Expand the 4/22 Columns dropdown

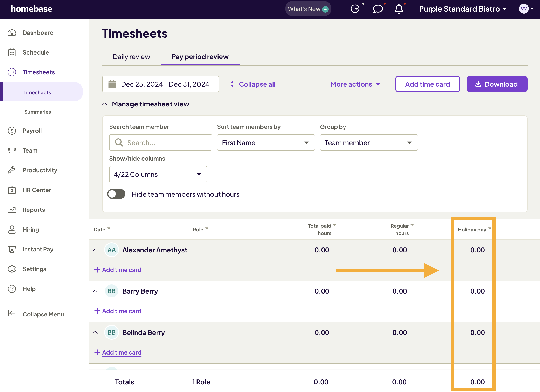point(158,174)
